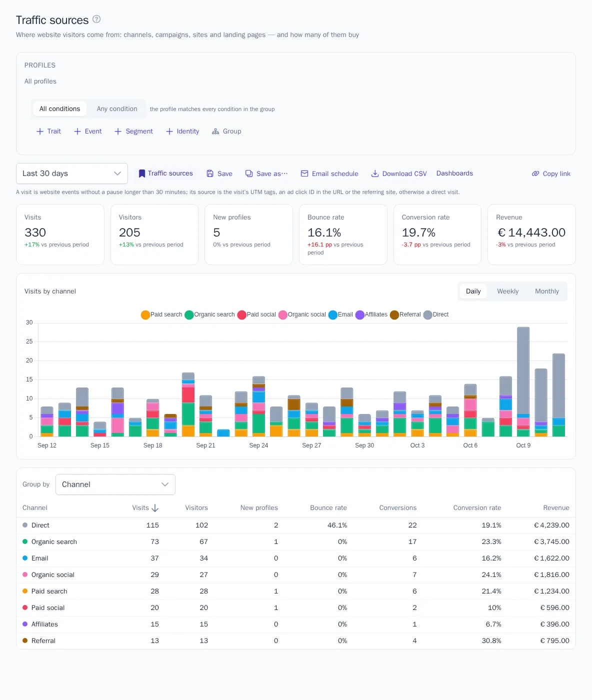Click the Group hierarchy icon
The height and width of the screenshot is (700, 592).
tap(215, 131)
